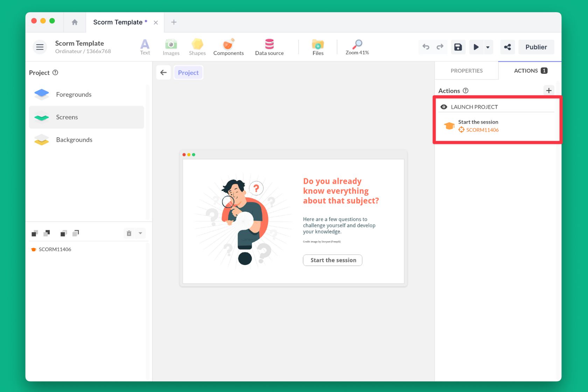Image resolution: width=588 pixels, height=392 pixels.
Task: Toggle the LAUNCH PROJECT eye icon
Action: 444,107
